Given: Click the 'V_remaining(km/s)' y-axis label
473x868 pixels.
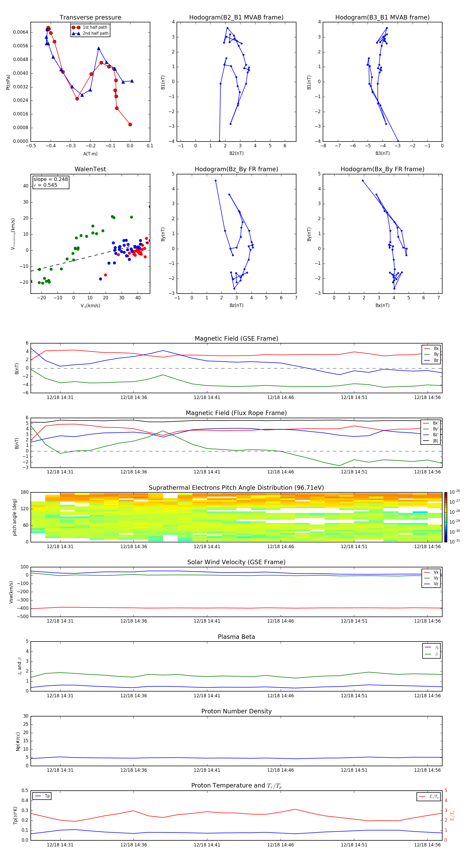Looking at the screenshot, I should pyautogui.click(x=13, y=234).
